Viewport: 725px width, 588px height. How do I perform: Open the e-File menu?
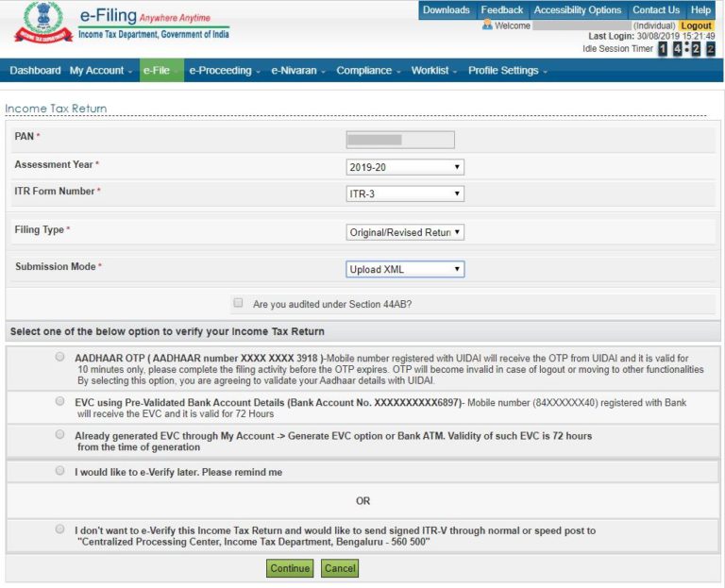click(x=160, y=71)
